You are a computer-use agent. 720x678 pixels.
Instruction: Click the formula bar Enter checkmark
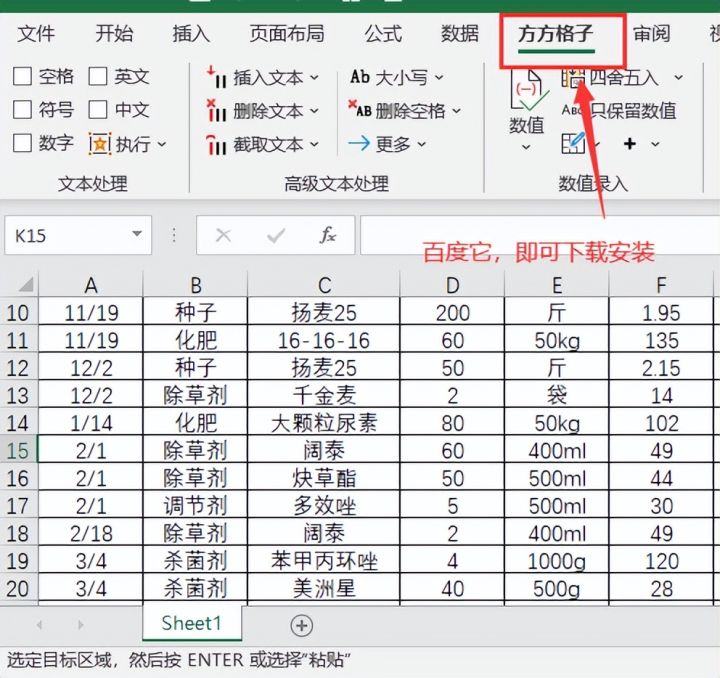[276, 235]
